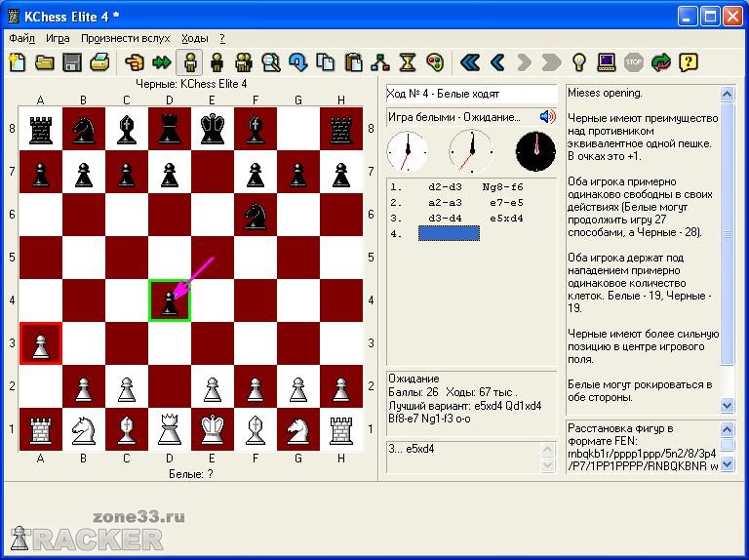Step back one move with left arrow
Viewport: 749px width, 560px height.
pos(497,62)
